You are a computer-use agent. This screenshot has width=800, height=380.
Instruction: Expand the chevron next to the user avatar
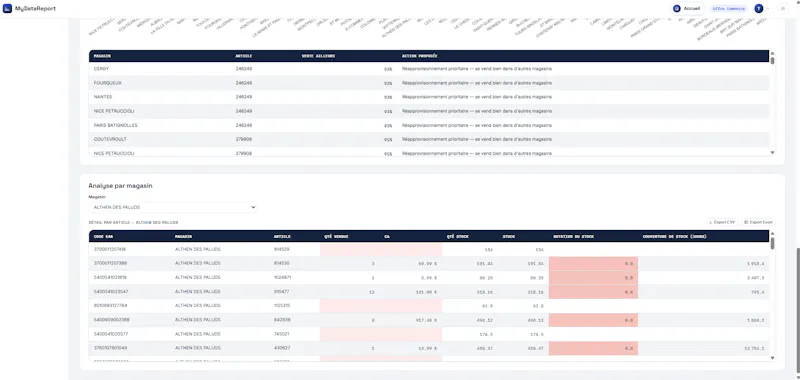click(767, 9)
